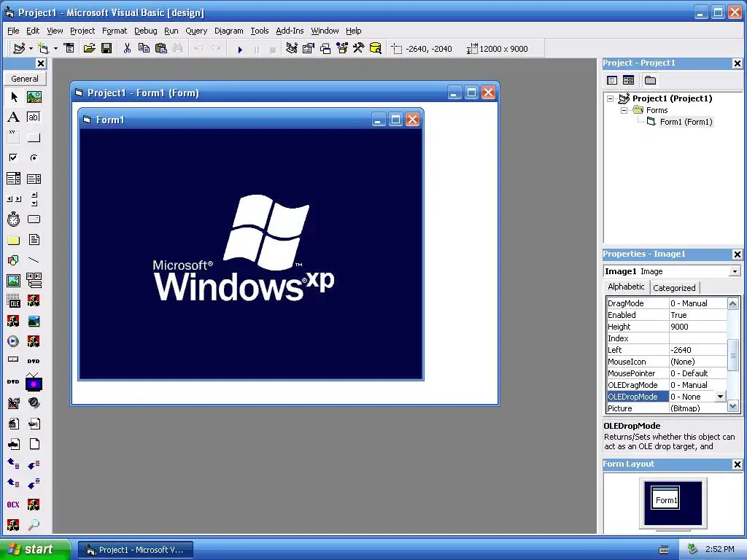Select the Timer stopwatch control tool

(x=13, y=219)
